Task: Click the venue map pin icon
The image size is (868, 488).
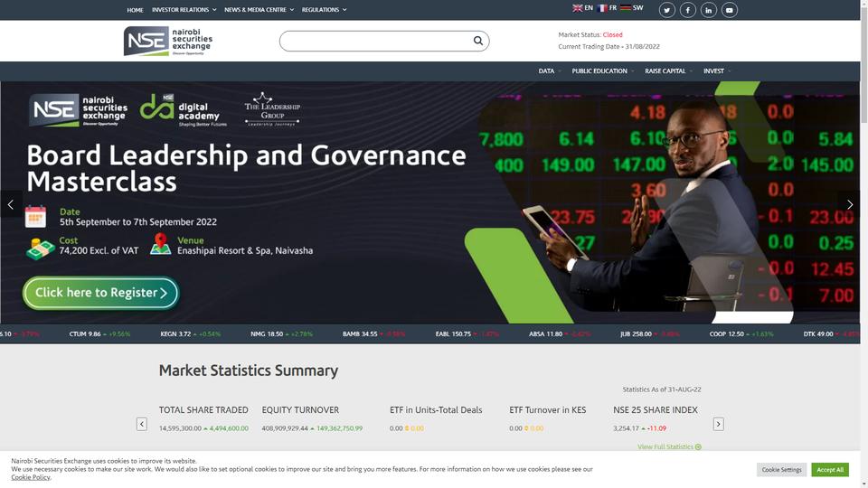Action: (161, 244)
